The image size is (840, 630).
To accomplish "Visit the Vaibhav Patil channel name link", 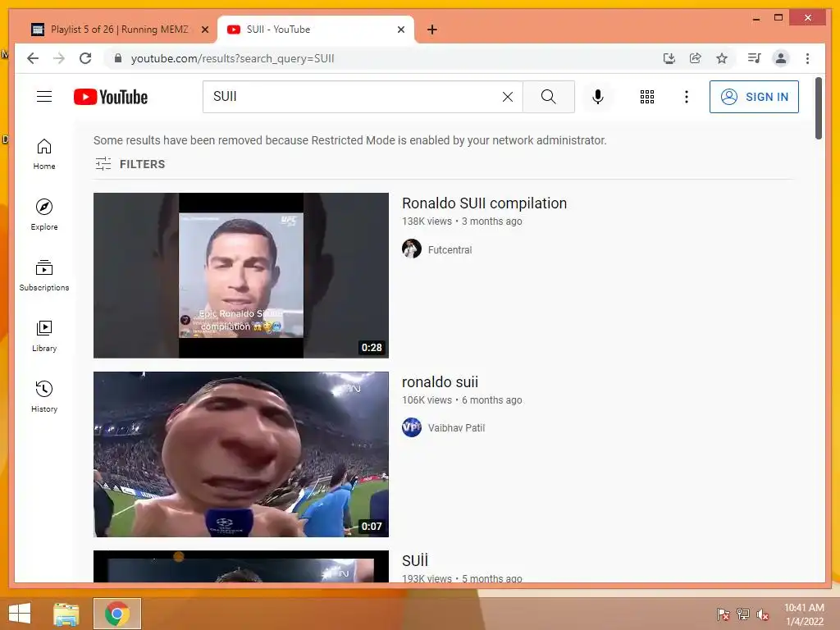I will [456, 428].
